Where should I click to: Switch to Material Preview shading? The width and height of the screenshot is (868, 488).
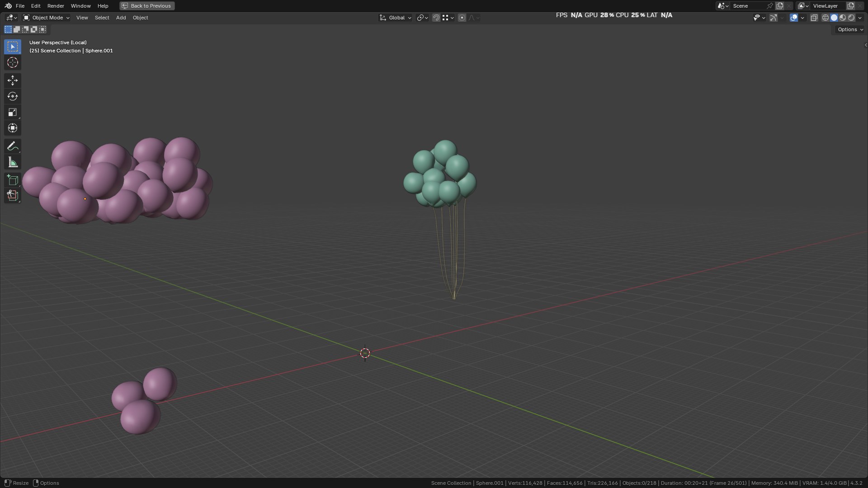[843, 18]
